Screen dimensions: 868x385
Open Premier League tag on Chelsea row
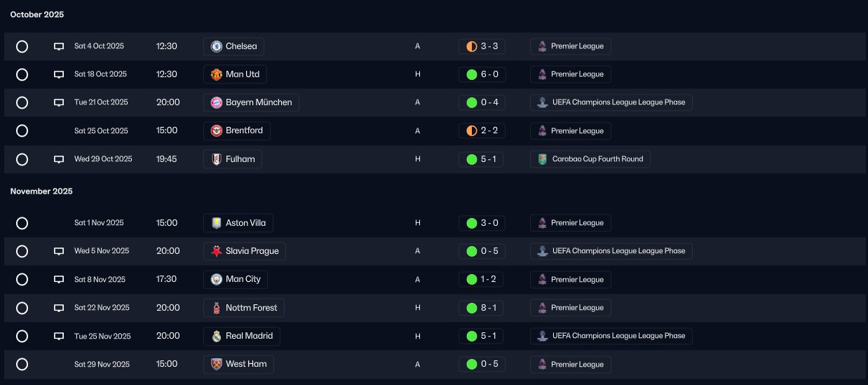click(571, 46)
